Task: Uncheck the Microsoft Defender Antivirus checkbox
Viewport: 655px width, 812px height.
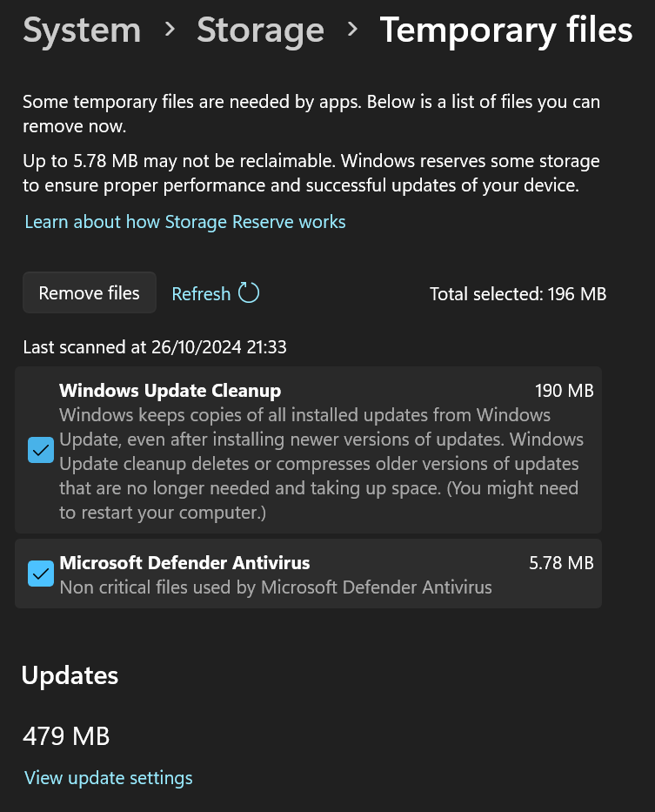Action: click(41, 574)
